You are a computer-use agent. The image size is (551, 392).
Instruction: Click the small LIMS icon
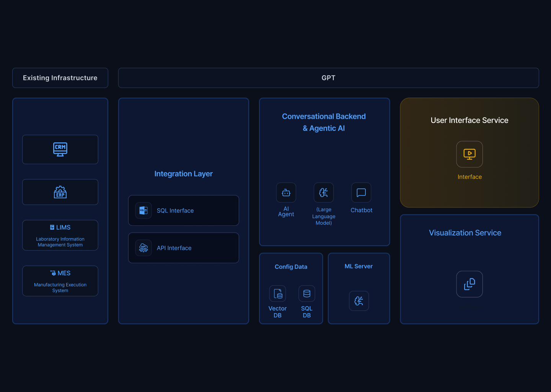[52, 227]
